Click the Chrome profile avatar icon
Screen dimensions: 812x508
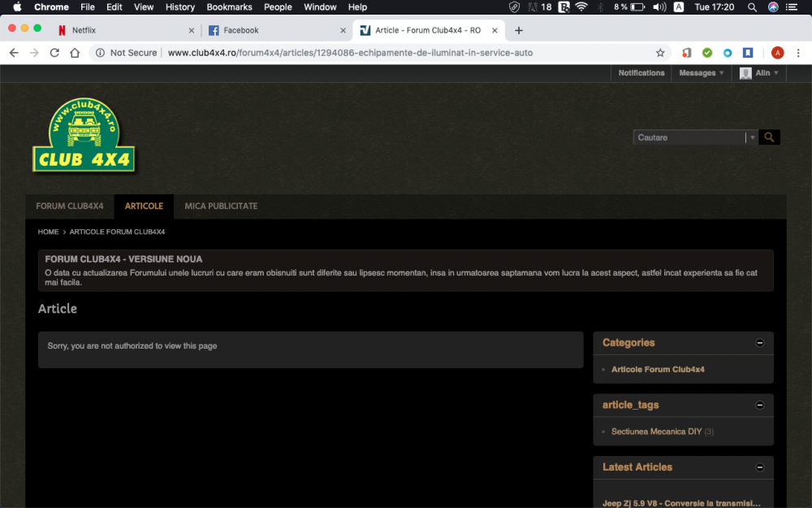pyautogui.click(x=777, y=53)
